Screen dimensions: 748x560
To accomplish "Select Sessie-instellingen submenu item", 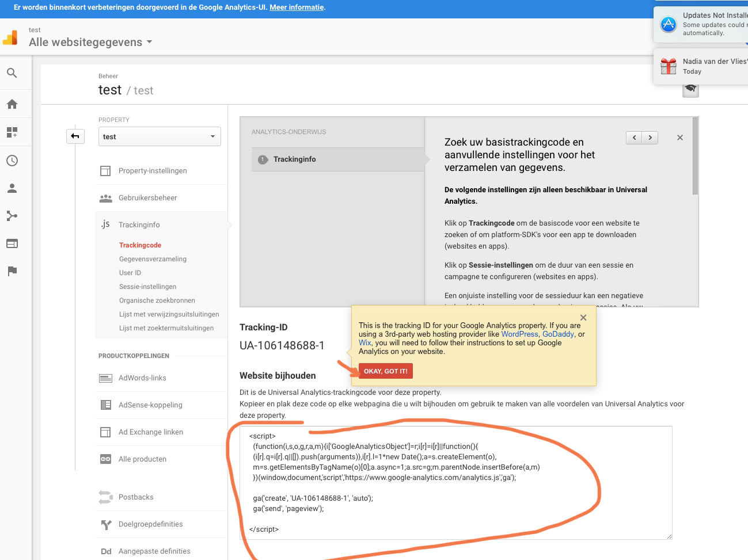I will [x=147, y=287].
